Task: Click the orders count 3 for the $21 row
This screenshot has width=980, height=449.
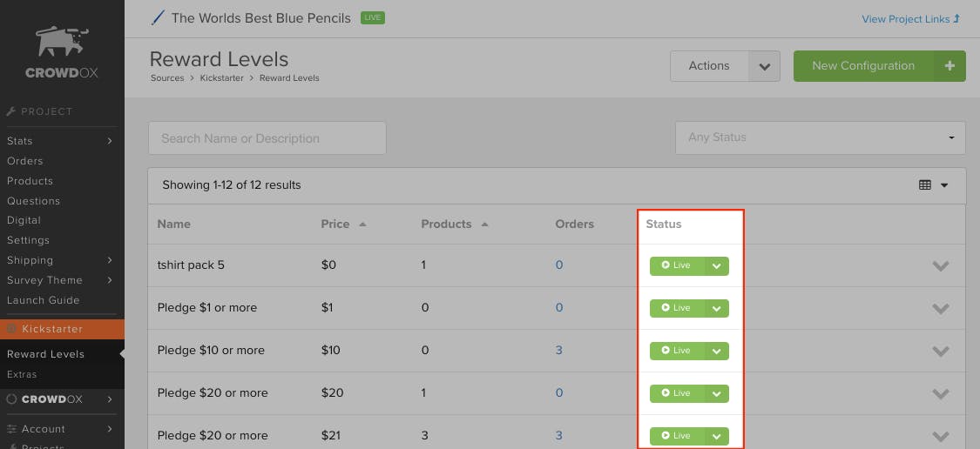Action: (559, 435)
